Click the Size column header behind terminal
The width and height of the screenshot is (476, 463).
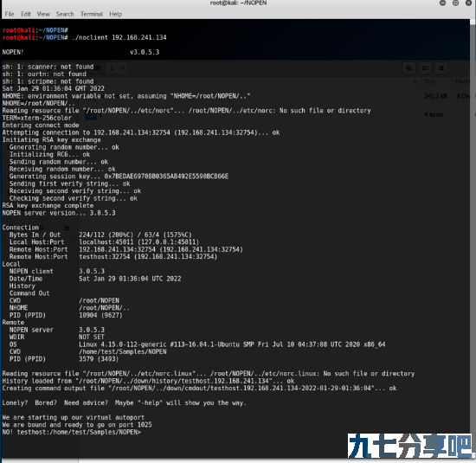(x=429, y=81)
